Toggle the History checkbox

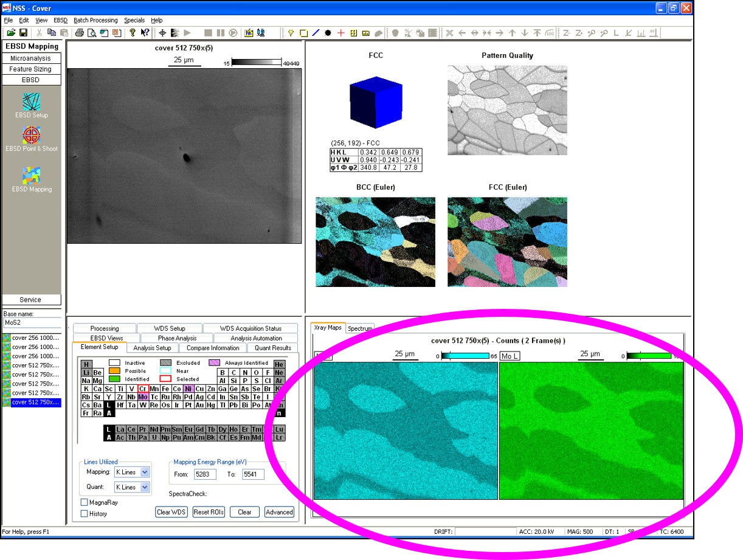(85, 514)
